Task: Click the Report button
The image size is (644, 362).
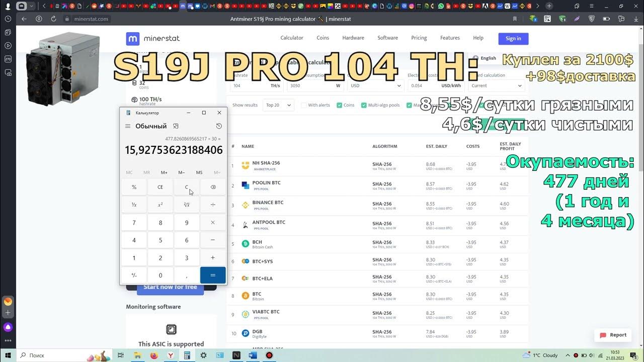Action: tap(613, 335)
